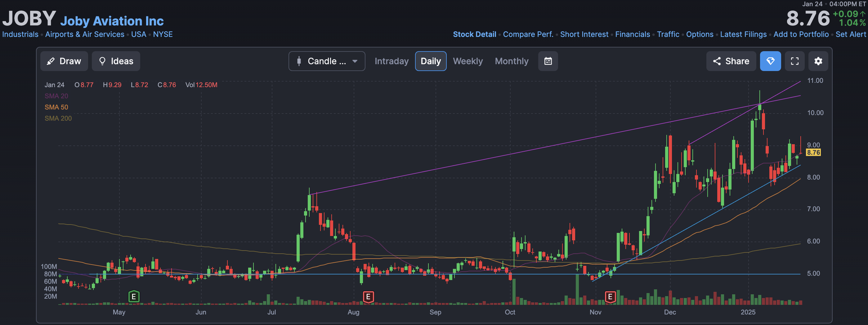
Task: Open Airports & Air Services industry link
Action: [85, 34]
